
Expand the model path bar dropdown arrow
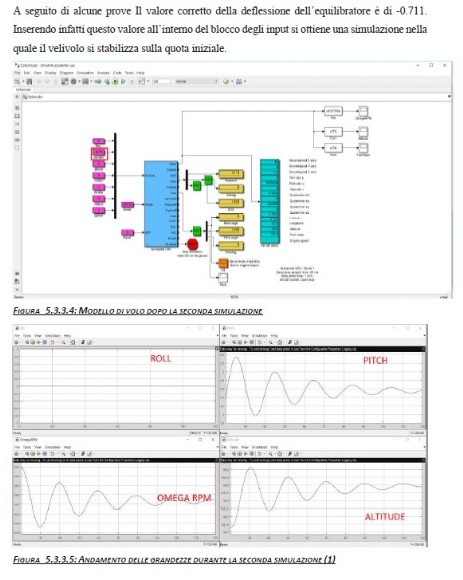(449, 97)
